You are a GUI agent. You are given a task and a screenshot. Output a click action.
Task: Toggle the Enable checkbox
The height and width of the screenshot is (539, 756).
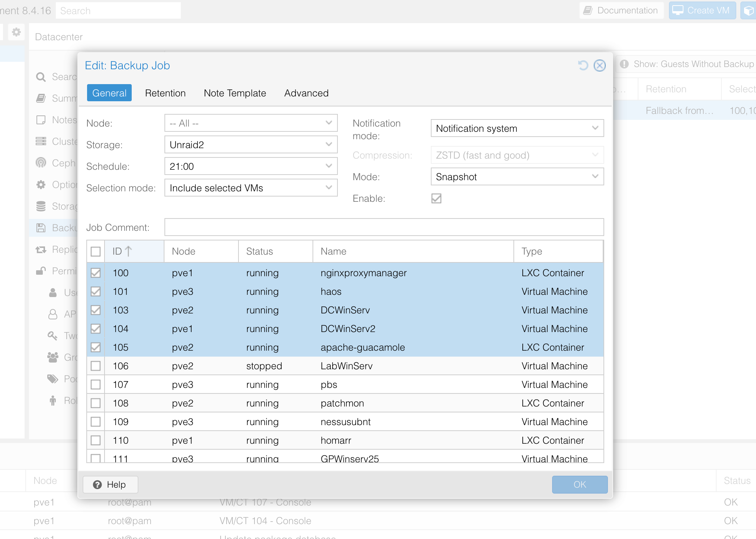click(436, 198)
